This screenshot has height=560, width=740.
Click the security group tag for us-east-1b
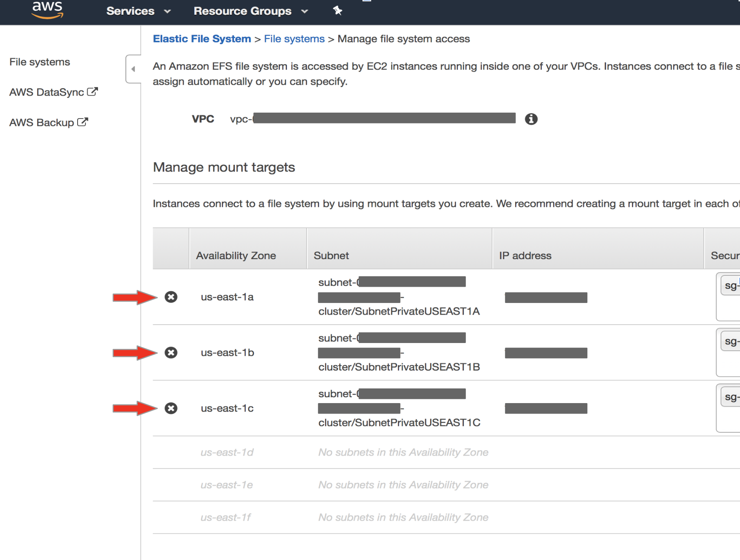(x=730, y=341)
